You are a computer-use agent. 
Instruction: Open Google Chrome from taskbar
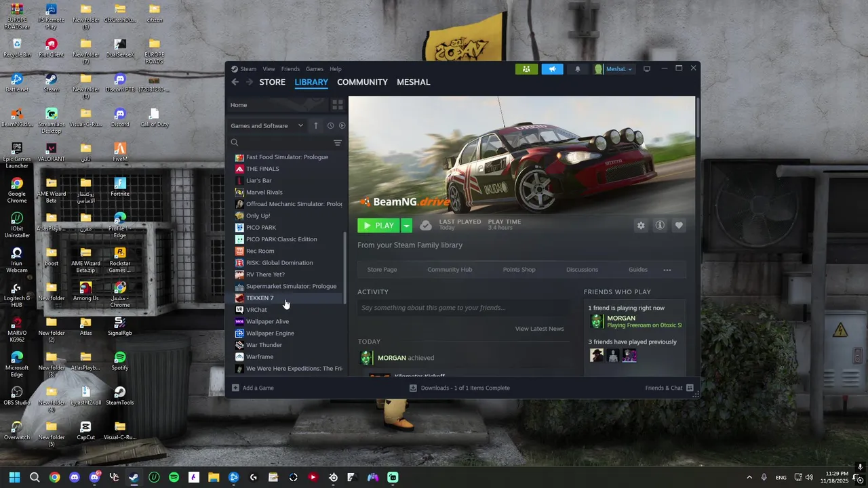tap(54, 477)
